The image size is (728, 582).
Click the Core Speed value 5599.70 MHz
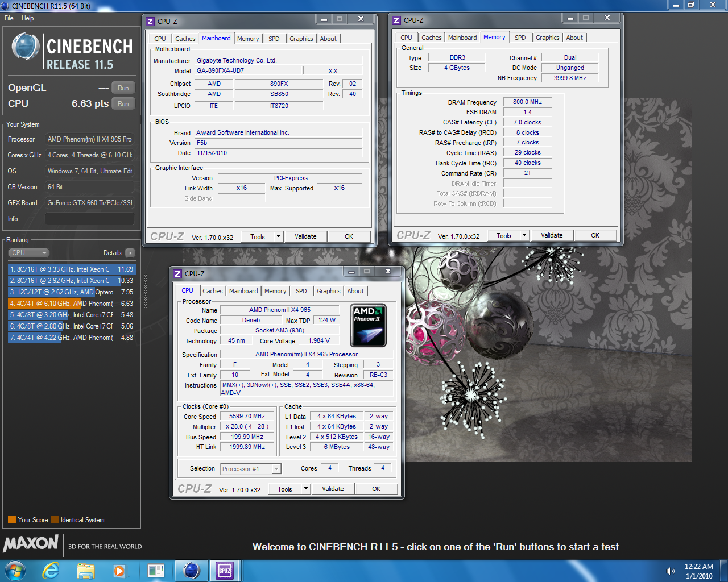click(x=247, y=417)
